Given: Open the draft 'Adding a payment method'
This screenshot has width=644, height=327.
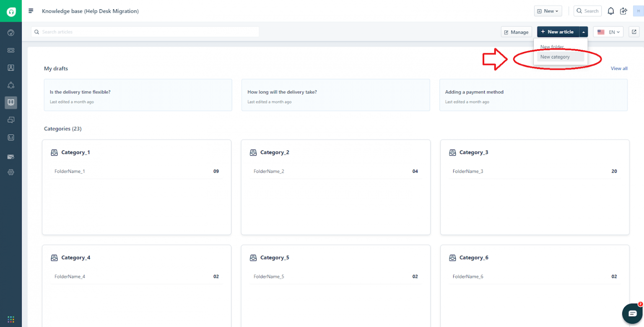Looking at the screenshot, I should [x=534, y=95].
